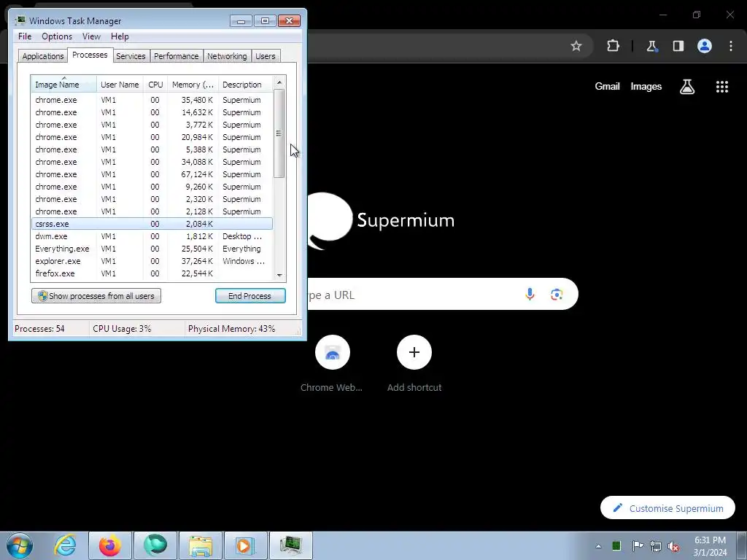Sort by Memory column header
Screen dimensions: 747x560
(x=193, y=85)
